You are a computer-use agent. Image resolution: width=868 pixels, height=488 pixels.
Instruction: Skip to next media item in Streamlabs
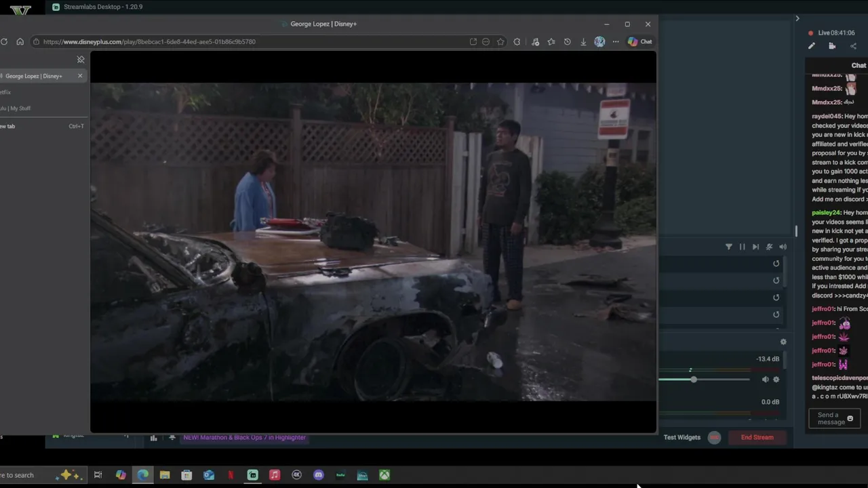[755, 247]
